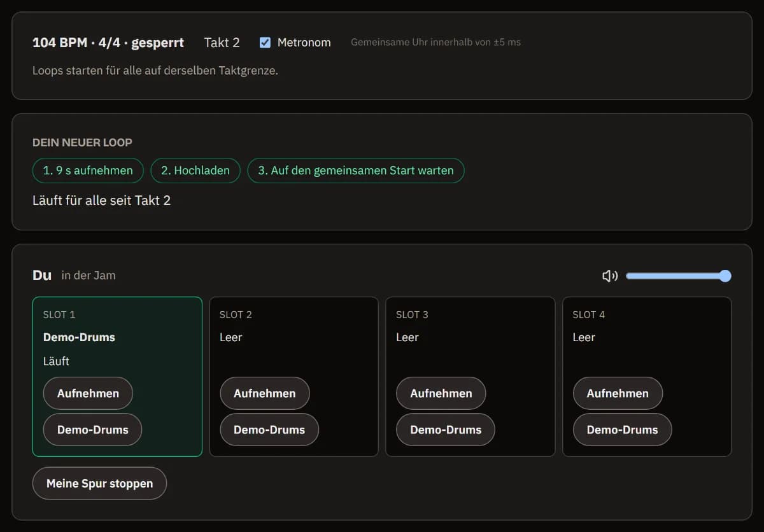Click the 'Läuft für alle seit Takt 2' status
Image resolution: width=764 pixels, height=532 pixels.
pyautogui.click(x=102, y=200)
